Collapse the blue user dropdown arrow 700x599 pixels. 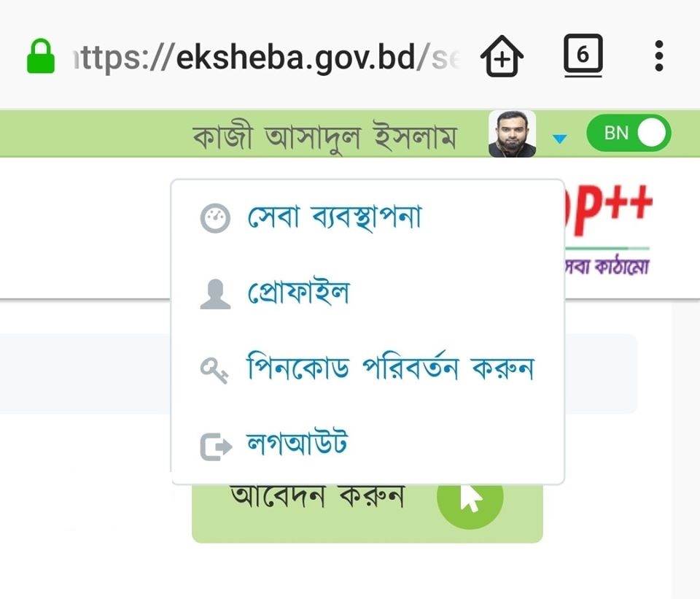coord(559,137)
